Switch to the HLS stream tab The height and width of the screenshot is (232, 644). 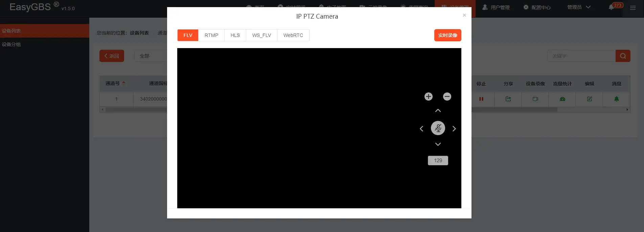click(235, 35)
